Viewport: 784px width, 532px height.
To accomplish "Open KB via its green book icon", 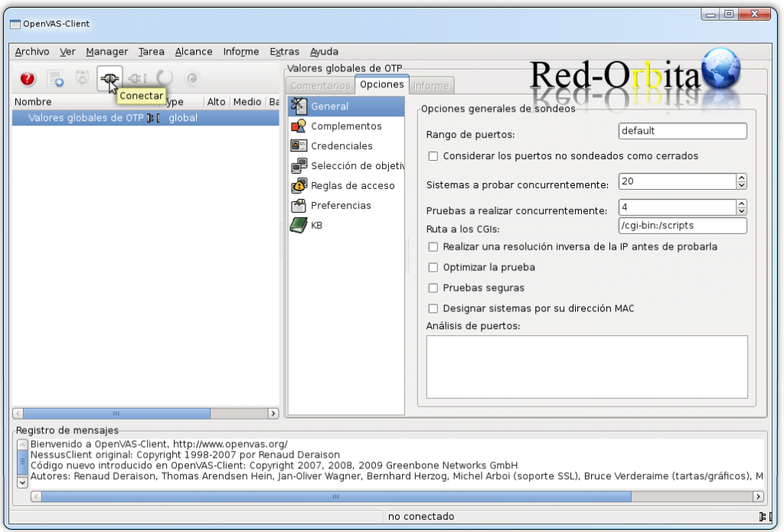I will point(299,226).
